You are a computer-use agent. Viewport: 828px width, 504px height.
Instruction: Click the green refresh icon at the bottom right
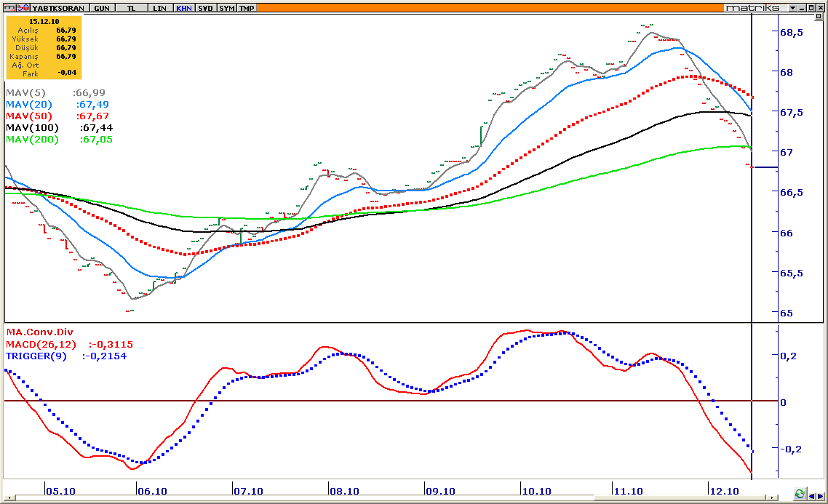(x=800, y=494)
